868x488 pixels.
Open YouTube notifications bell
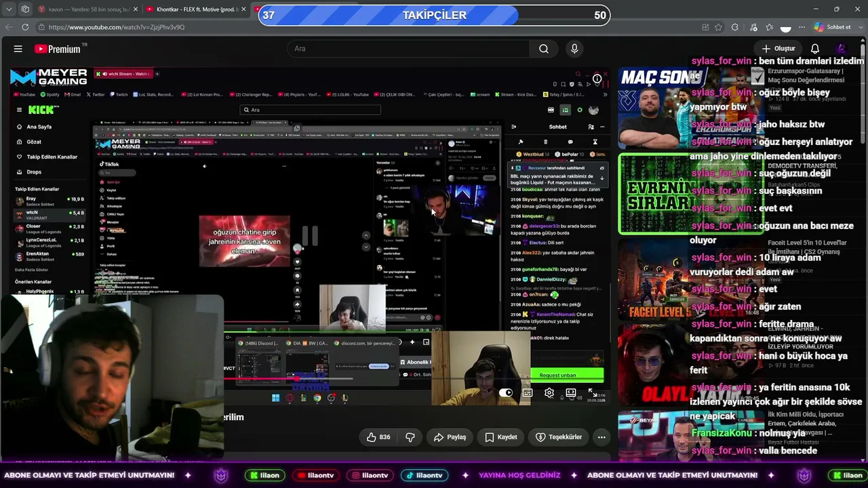[815, 49]
